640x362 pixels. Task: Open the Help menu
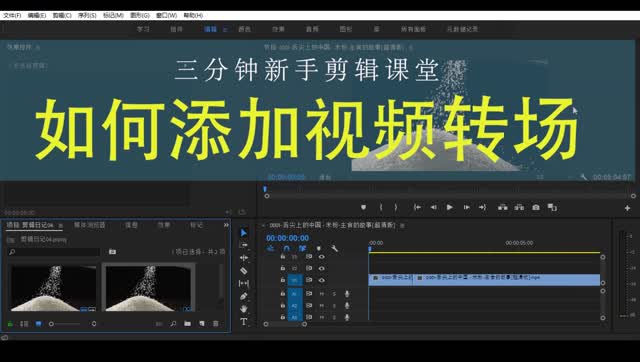[x=193, y=15]
